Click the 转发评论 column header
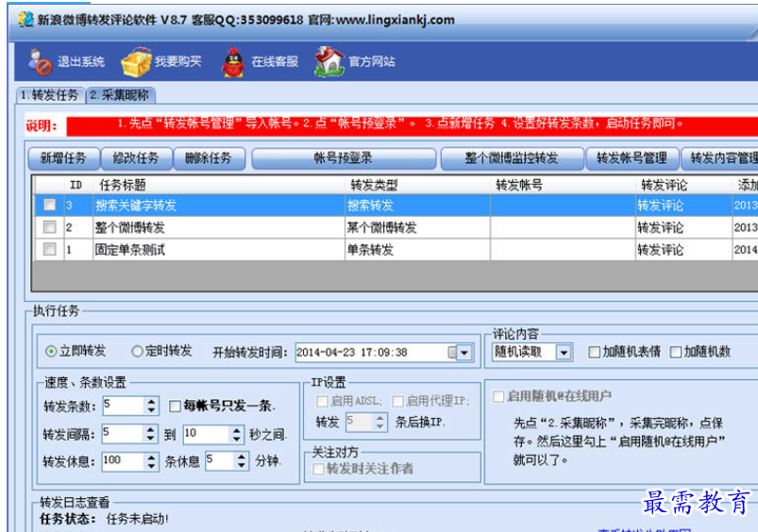The width and height of the screenshot is (758, 532). [684, 185]
